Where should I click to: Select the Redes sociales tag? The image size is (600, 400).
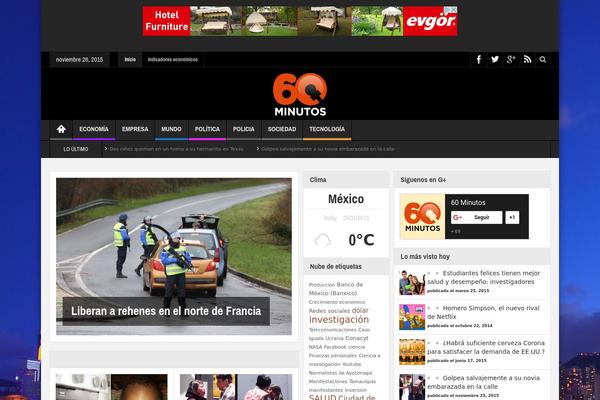click(x=329, y=311)
